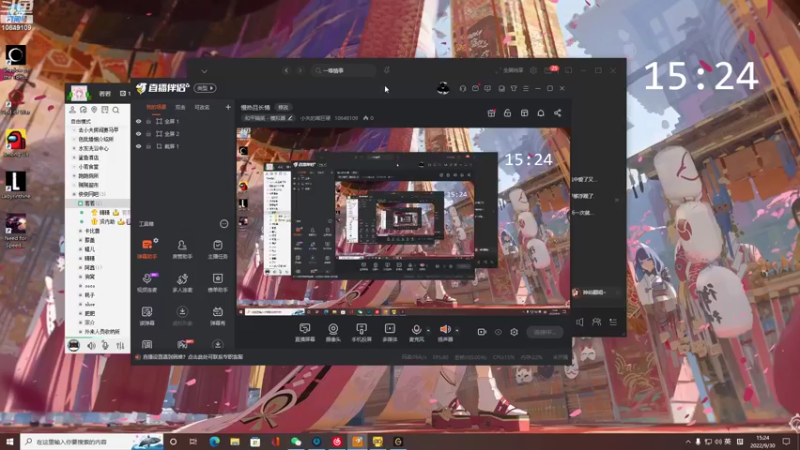Mute speaker in left chat panel
800x450 pixels.
pyautogui.click(x=91, y=345)
